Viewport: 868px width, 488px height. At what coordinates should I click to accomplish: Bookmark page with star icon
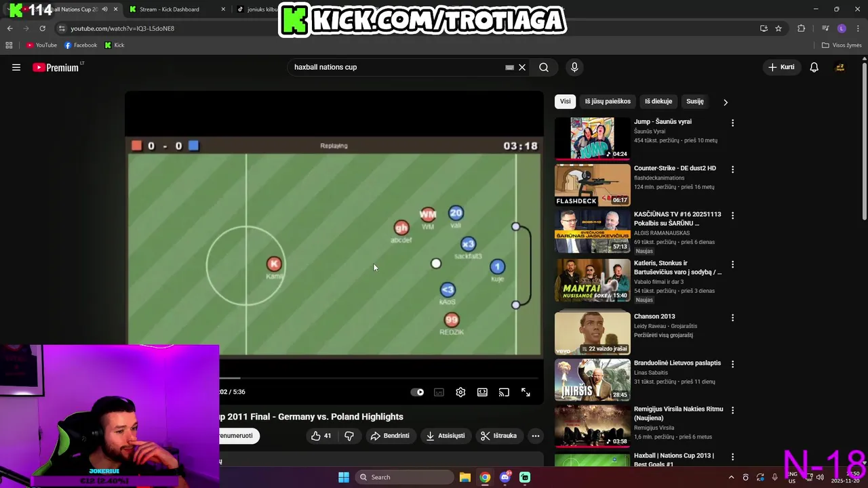click(x=778, y=28)
